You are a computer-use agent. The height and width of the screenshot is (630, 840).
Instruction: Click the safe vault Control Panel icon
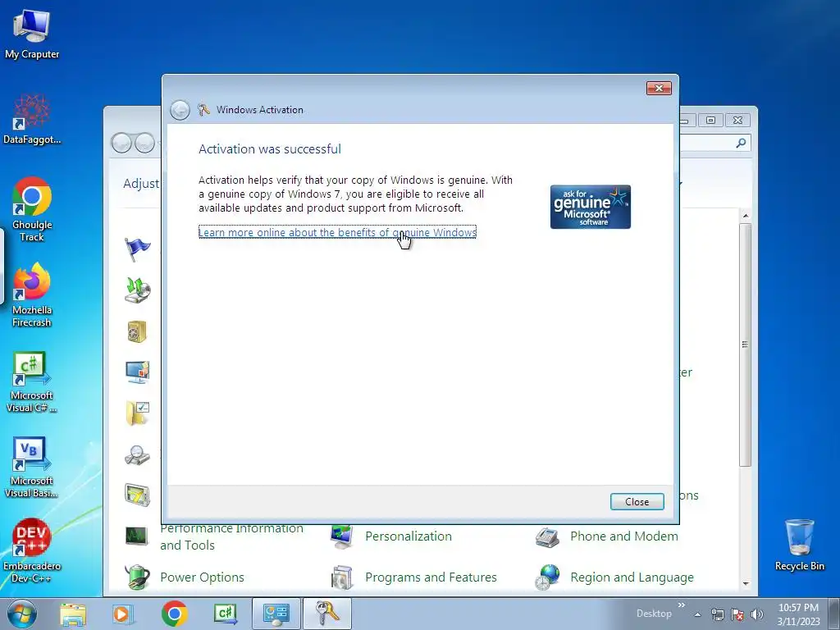click(137, 331)
